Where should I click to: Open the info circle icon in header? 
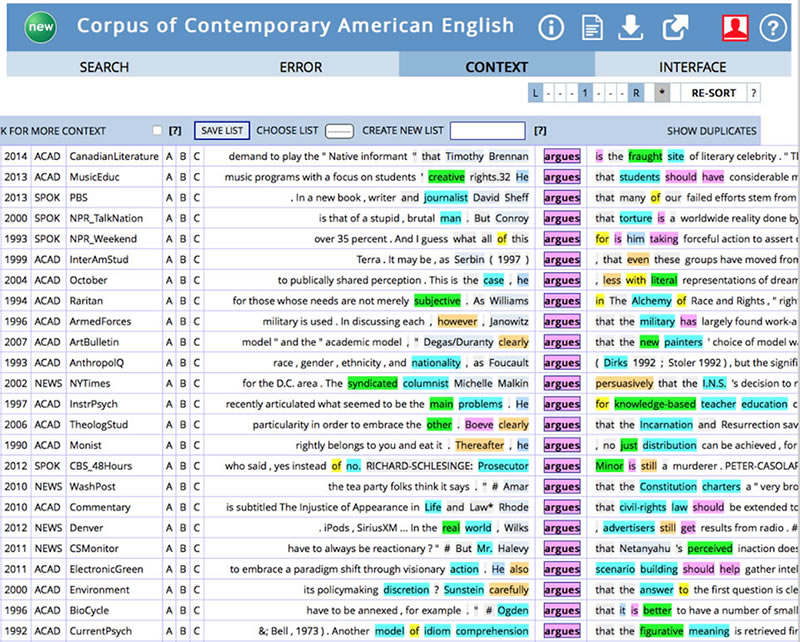551,28
